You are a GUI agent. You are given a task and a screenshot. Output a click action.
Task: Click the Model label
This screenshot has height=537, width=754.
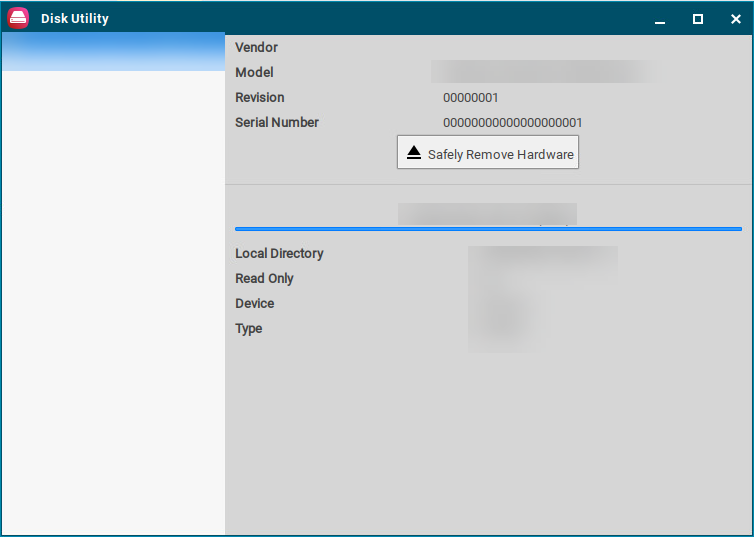254,73
